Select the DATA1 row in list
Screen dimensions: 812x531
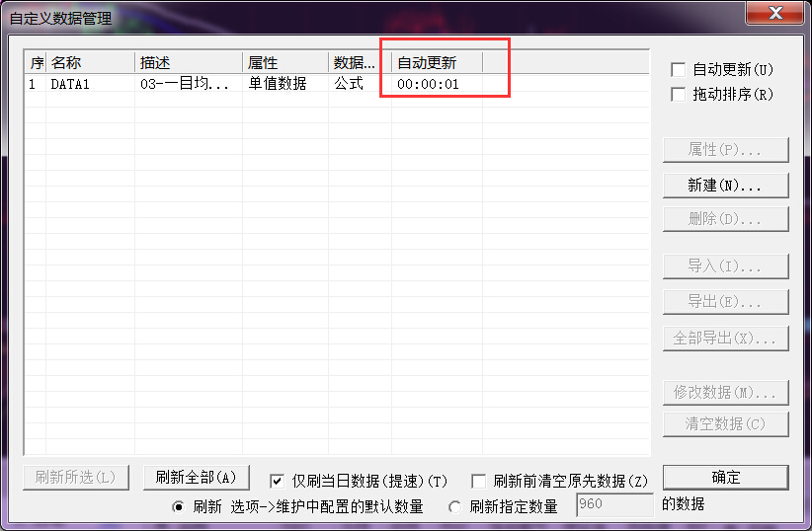70,85
